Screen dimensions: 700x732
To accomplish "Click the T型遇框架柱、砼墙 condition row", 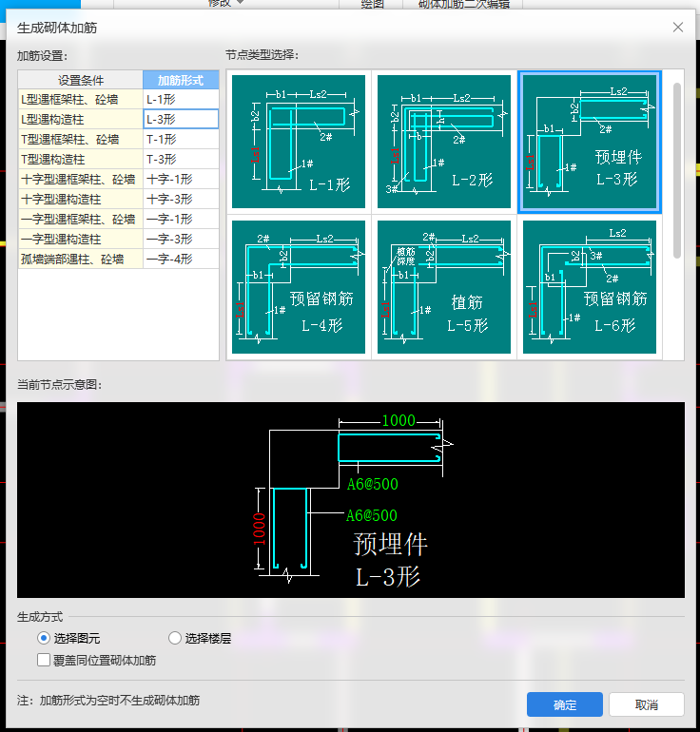I will click(x=80, y=139).
